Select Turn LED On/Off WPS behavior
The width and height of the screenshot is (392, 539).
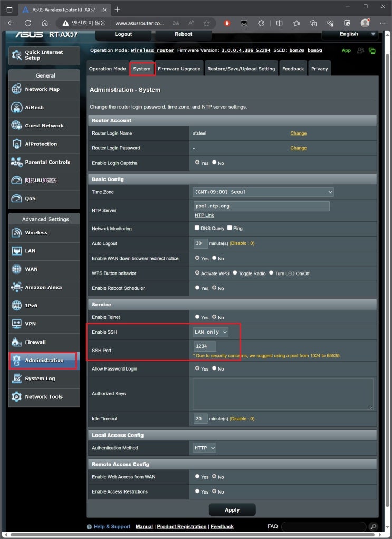click(x=271, y=272)
